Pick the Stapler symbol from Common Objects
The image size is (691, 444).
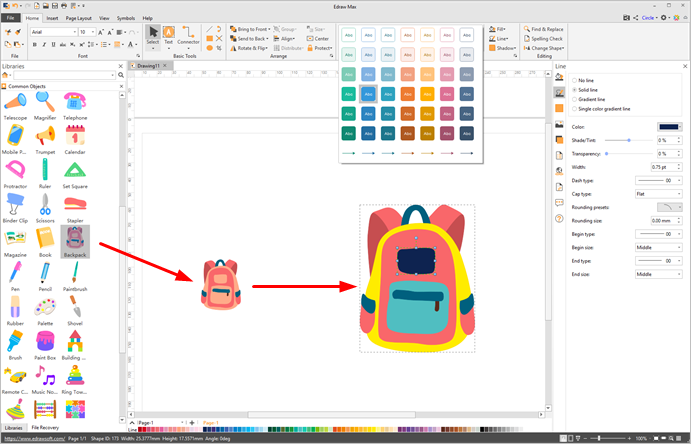click(75, 205)
